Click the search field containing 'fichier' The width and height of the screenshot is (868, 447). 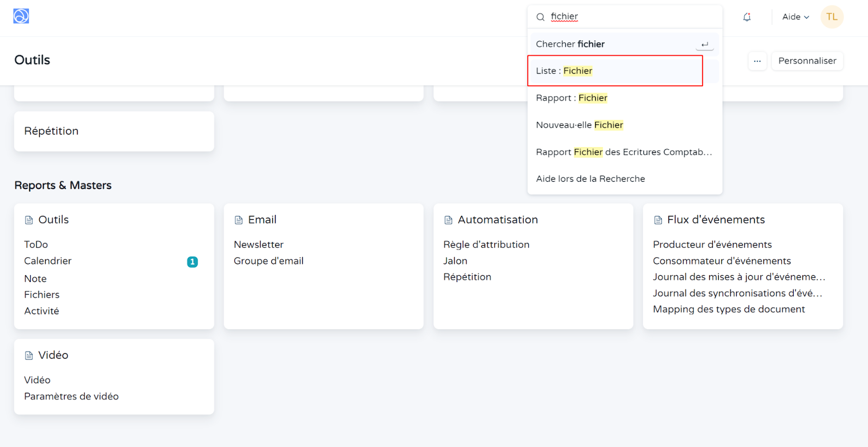click(629, 17)
